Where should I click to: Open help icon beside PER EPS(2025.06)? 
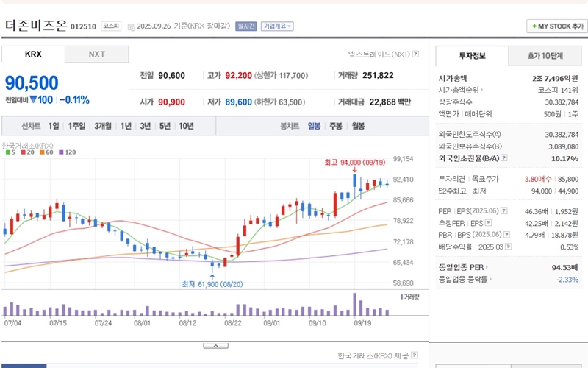coord(504,210)
